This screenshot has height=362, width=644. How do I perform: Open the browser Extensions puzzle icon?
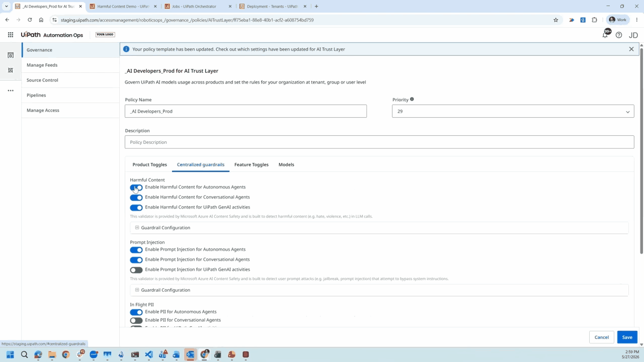click(595, 20)
